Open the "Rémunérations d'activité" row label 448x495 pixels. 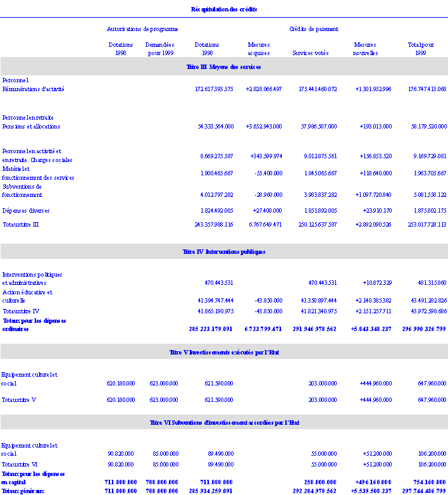34,89
